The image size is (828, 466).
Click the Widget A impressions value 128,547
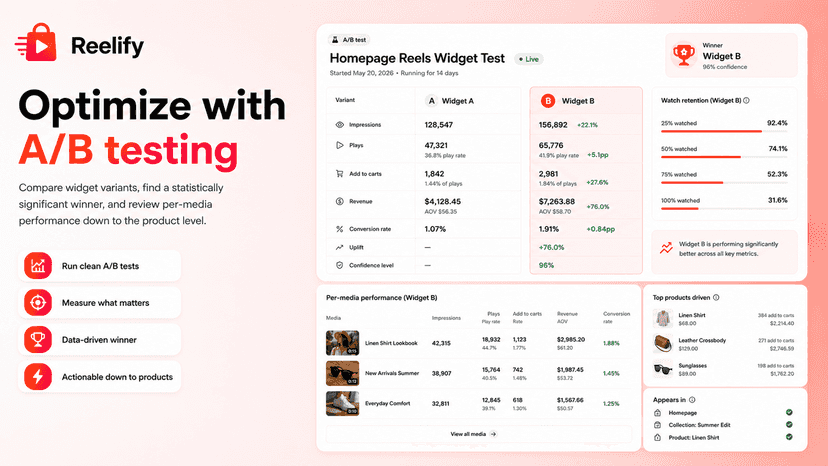[x=438, y=125]
